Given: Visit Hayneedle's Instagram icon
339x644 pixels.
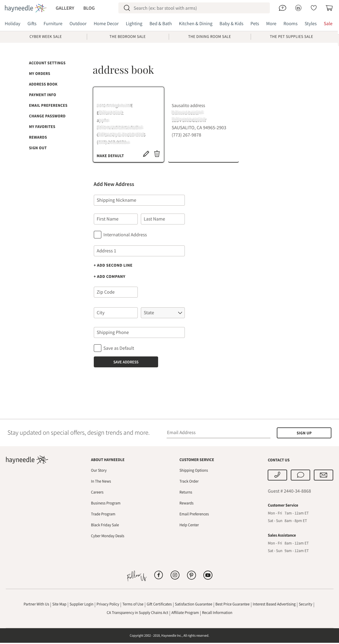Looking at the screenshot, I should (x=175, y=575).
